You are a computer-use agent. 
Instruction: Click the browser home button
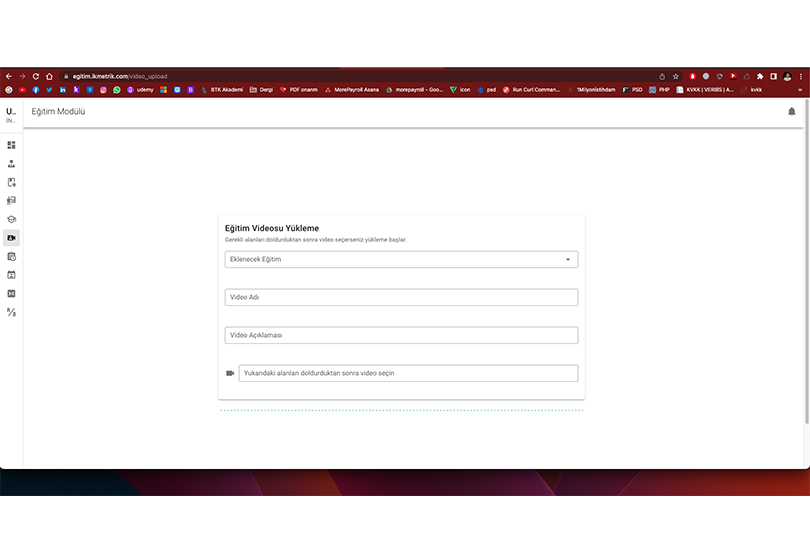click(x=50, y=76)
